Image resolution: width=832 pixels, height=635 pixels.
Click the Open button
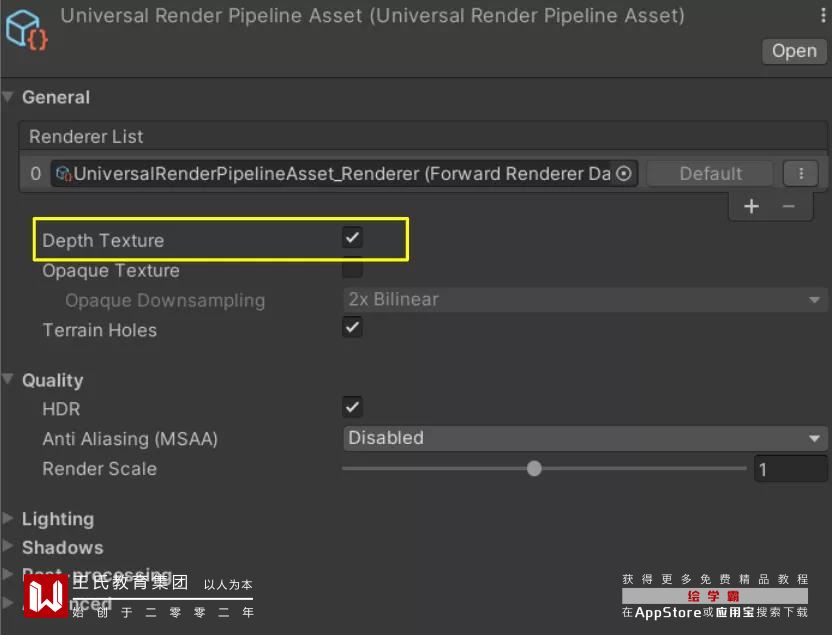click(x=794, y=51)
